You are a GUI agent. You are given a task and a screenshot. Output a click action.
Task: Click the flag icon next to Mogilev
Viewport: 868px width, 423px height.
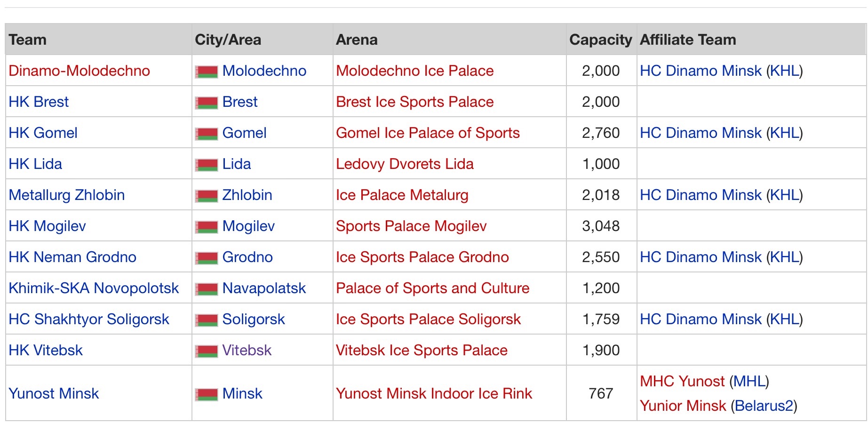[207, 227]
